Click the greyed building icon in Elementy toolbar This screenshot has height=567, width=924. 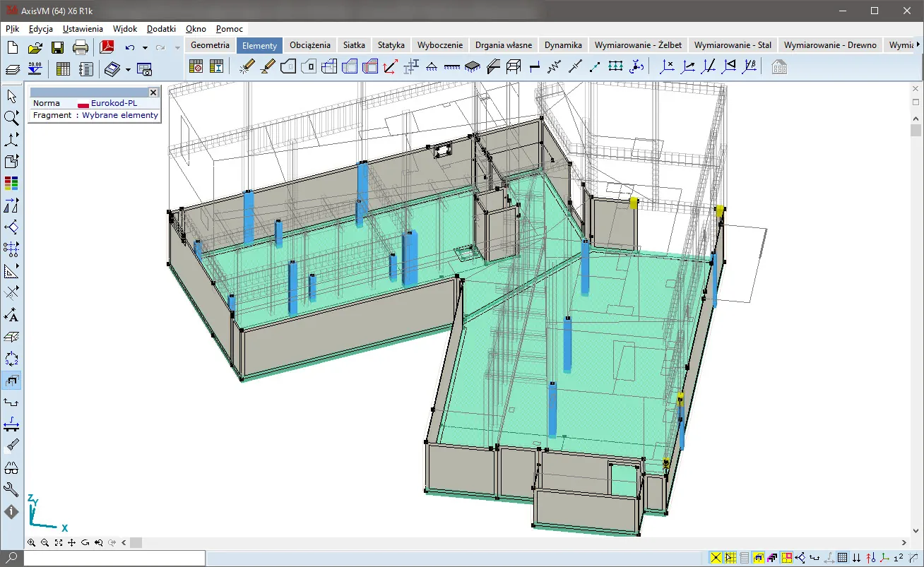click(778, 67)
